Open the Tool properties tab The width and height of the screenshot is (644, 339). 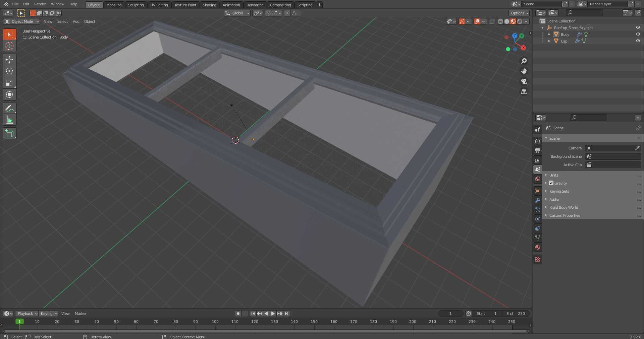point(538,129)
